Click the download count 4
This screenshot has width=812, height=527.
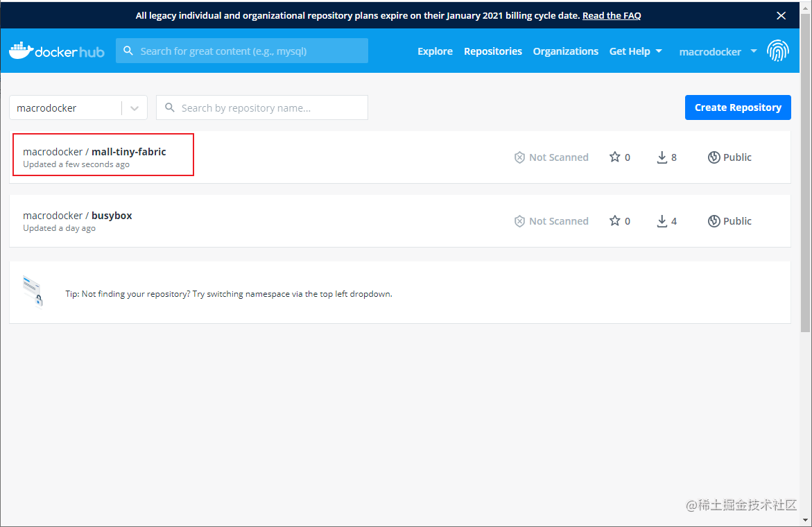click(x=674, y=221)
